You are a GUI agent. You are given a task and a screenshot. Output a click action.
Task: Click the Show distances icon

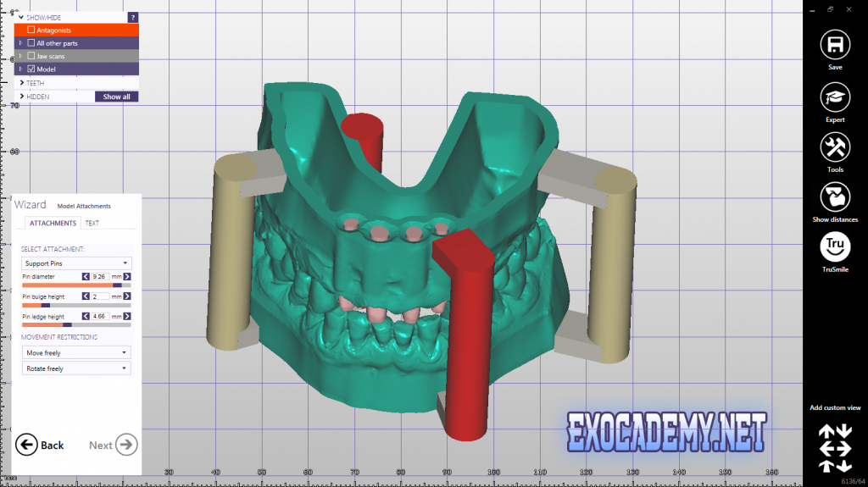tap(835, 196)
